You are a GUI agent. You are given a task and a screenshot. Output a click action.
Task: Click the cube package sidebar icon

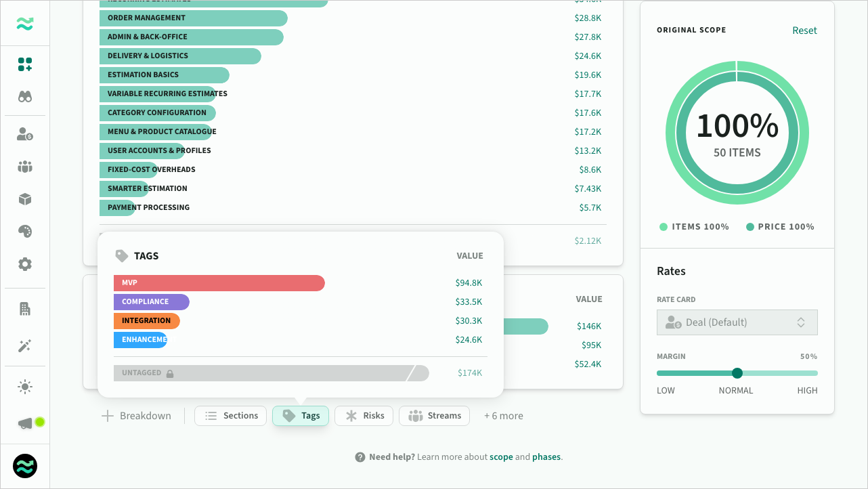point(25,199)
